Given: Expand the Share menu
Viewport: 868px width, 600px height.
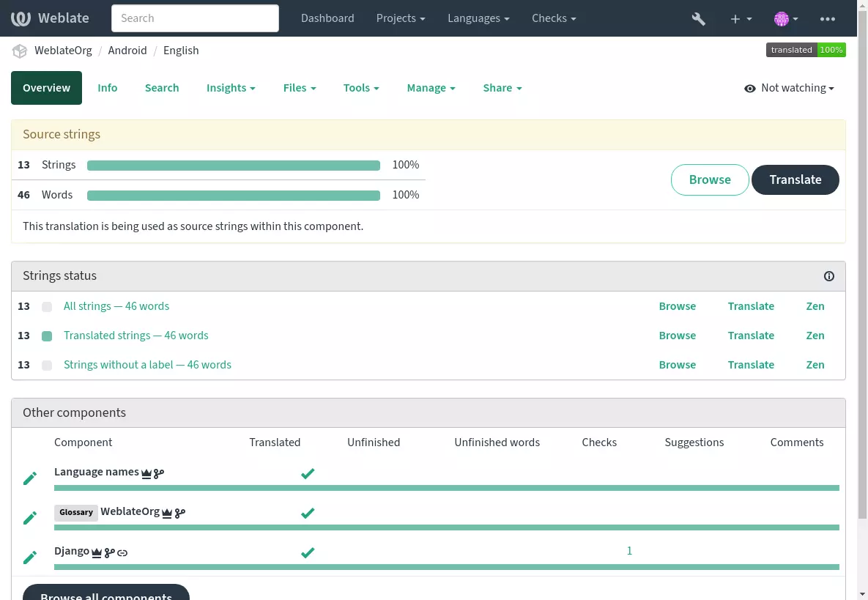Looking at the screenshot, I should pyautogui.click(x=502, y=88).
